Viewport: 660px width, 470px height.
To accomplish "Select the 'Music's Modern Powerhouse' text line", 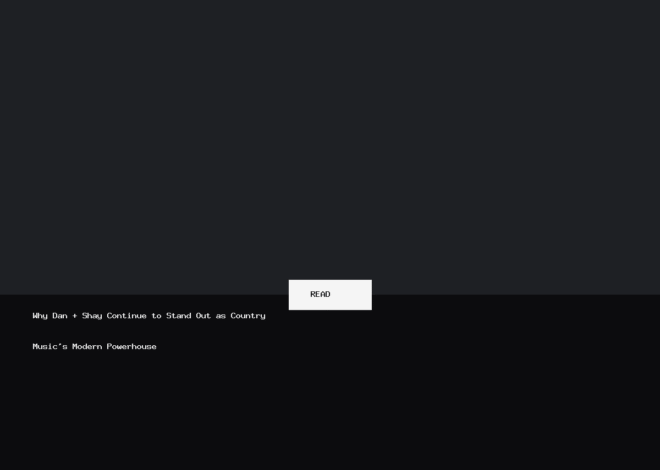I will [94, 347].
